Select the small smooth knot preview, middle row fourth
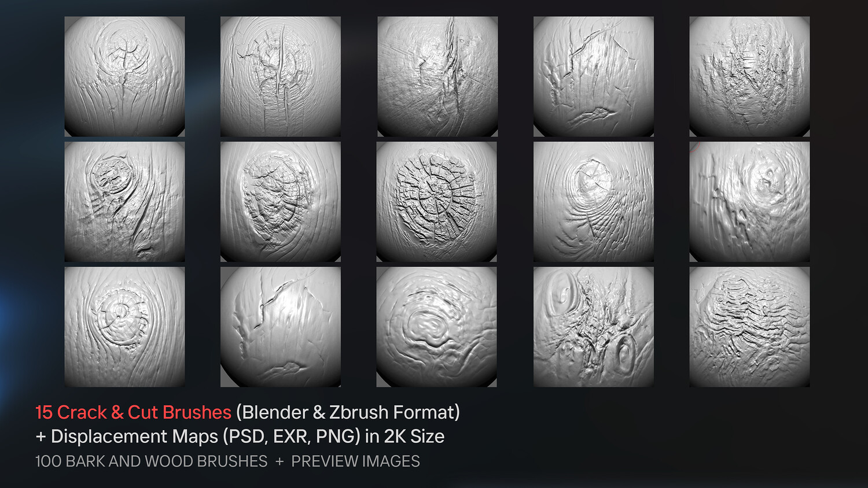 tap(594, 202)
